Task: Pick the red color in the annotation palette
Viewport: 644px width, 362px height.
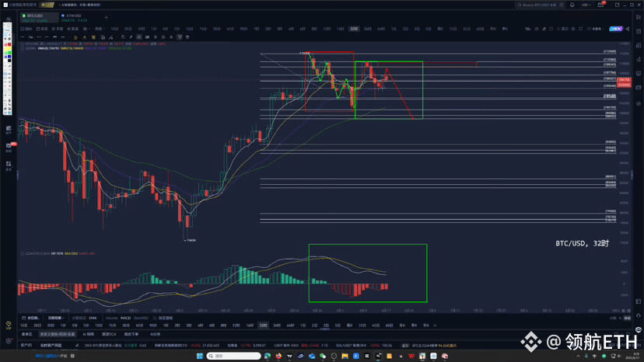Action: pyautogui.click(x=8, y=44)
